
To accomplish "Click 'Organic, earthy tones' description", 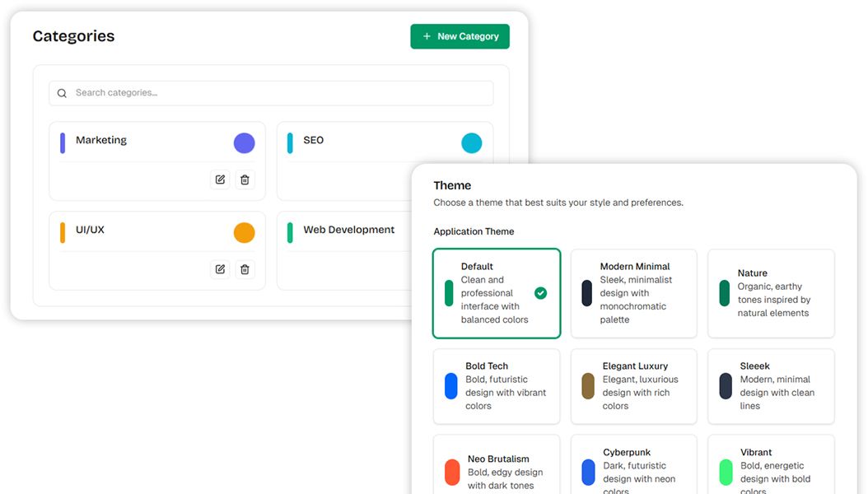I will [x=774, y=300].
